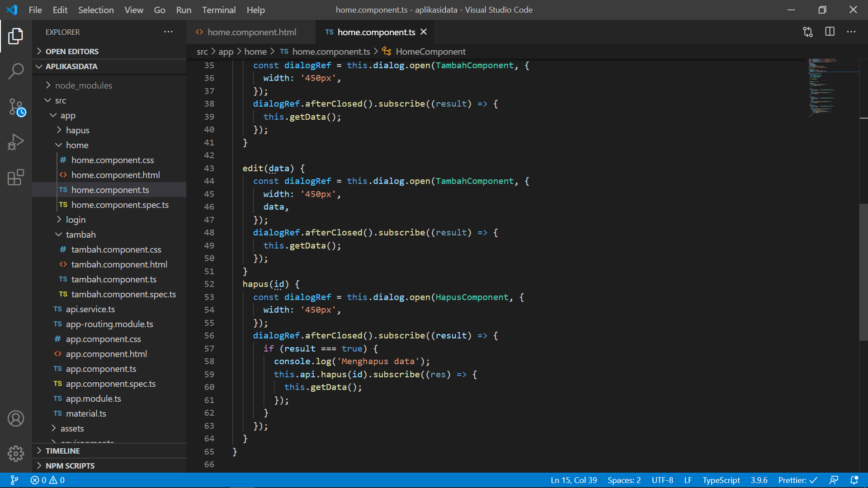
Task: Open the notifications bell in status bar
Action: (854, 480)
